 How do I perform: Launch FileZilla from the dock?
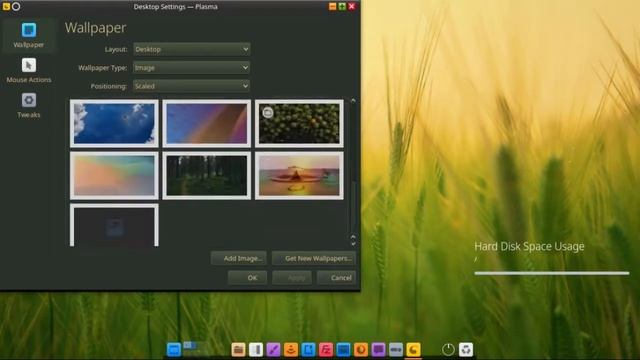coord(326,349)
